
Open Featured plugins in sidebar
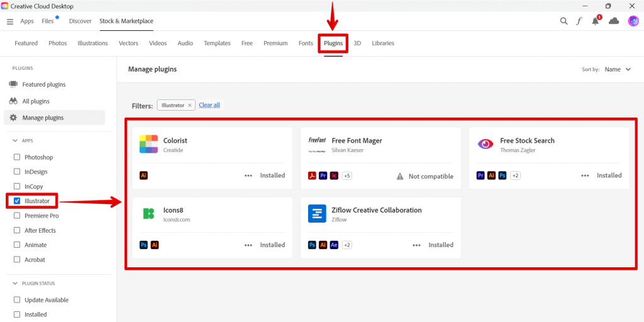(43, 84)
